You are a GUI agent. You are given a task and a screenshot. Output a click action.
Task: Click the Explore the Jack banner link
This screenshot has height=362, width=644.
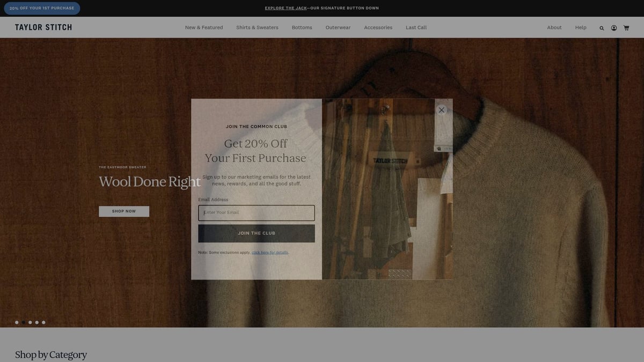[x=286, y=8]
